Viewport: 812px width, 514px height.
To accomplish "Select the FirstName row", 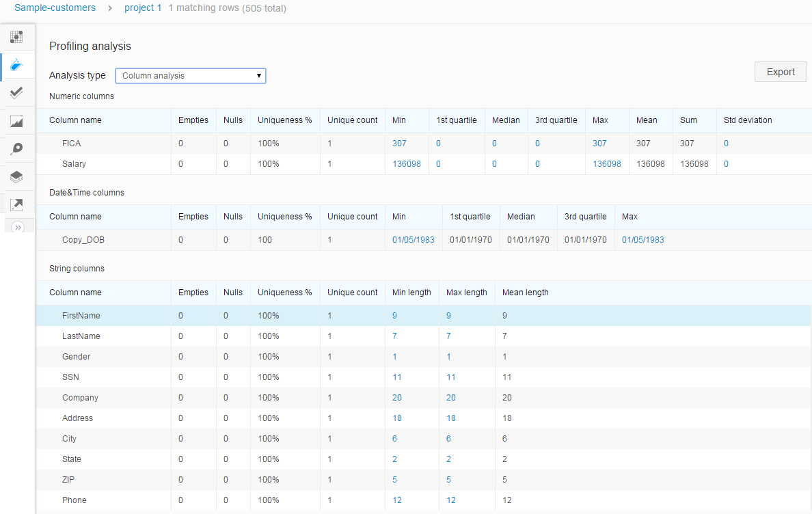I will click(81, 316).
